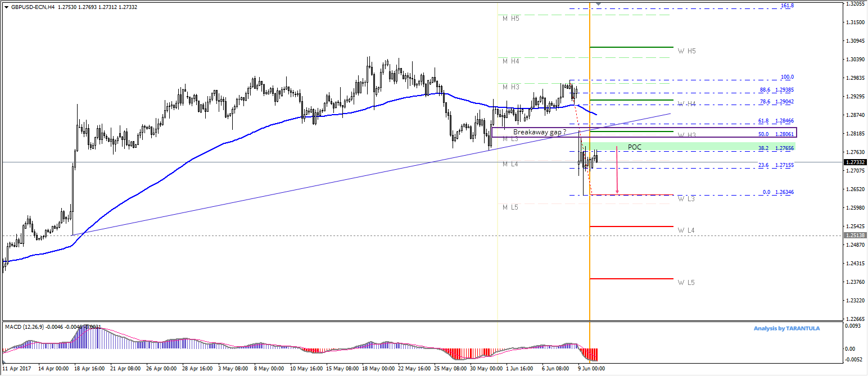The image size is (868, 376).
Task: Click the M H5 monthly pivot label
Action: coord(510,19)
